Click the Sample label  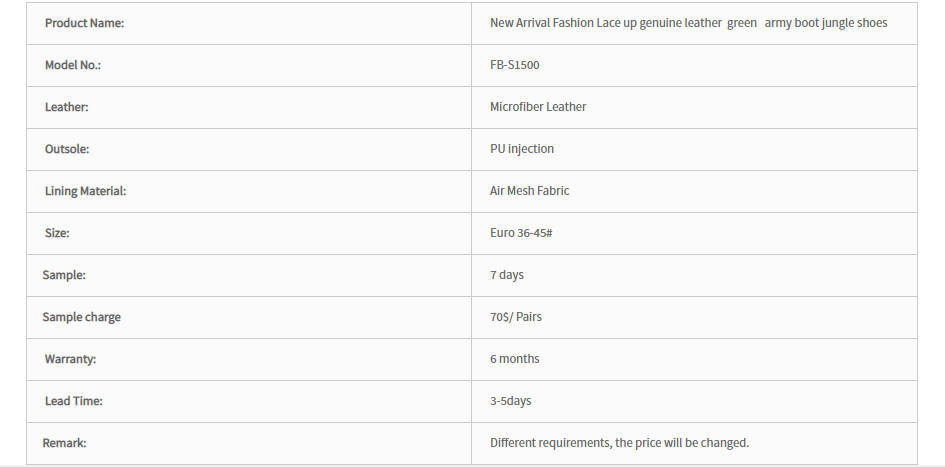[x=64, y=275]
